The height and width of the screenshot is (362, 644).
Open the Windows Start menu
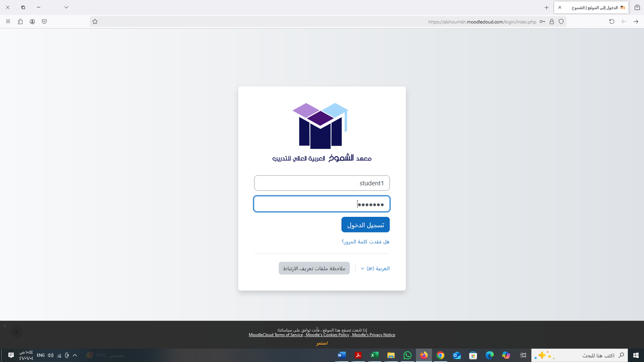(636, 355)
